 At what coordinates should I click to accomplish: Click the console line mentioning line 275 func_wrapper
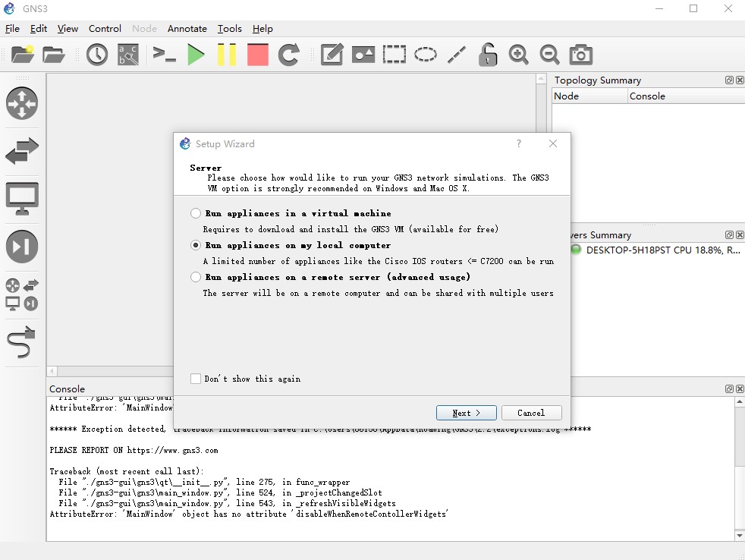point(204,482)
